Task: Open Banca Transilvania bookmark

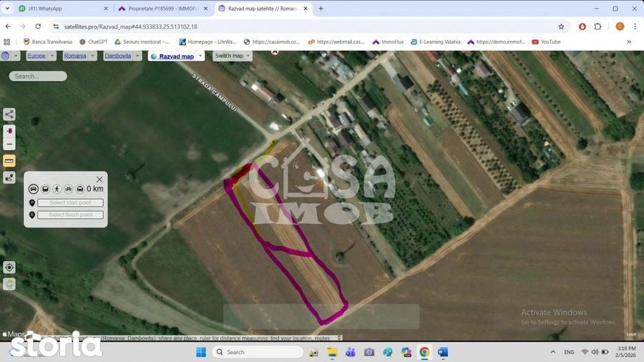Action: pyautogui.click(x=48, y=42)
